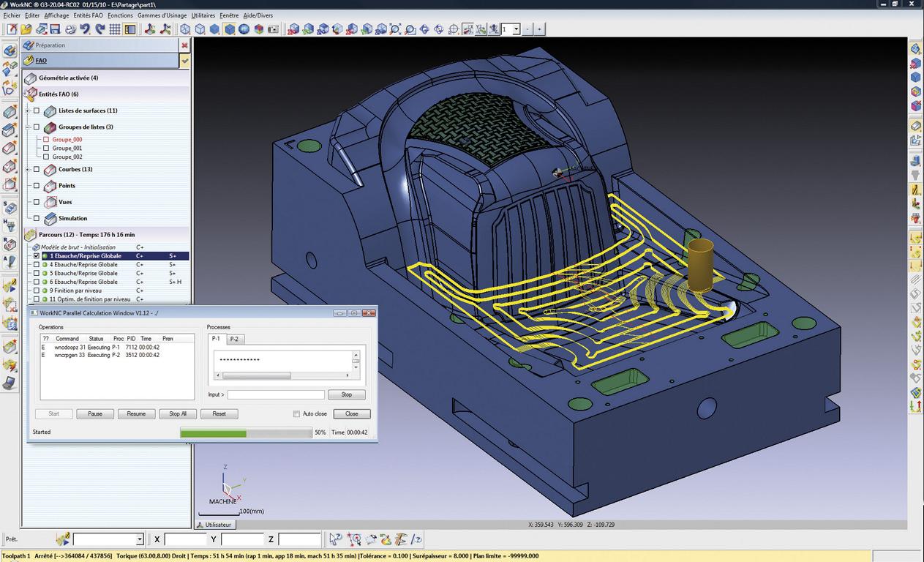
Task: Check the Points checkbox
Action: click(x=37, y=186)
